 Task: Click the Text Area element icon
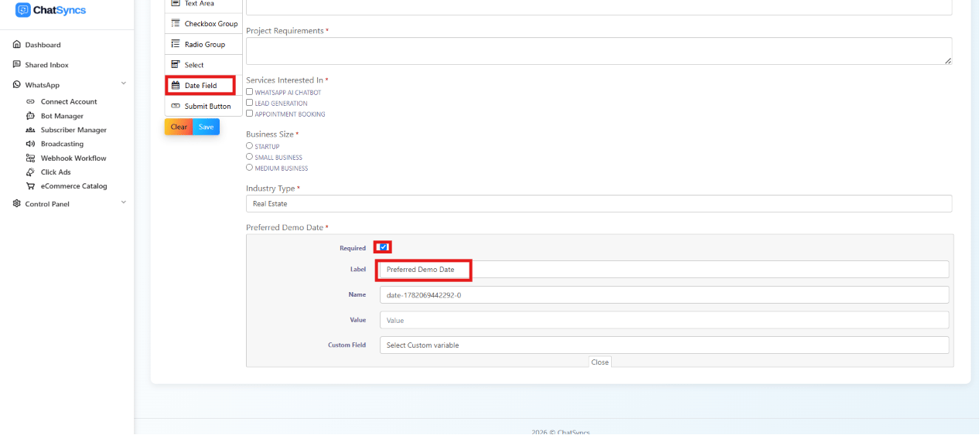[176, 4]
